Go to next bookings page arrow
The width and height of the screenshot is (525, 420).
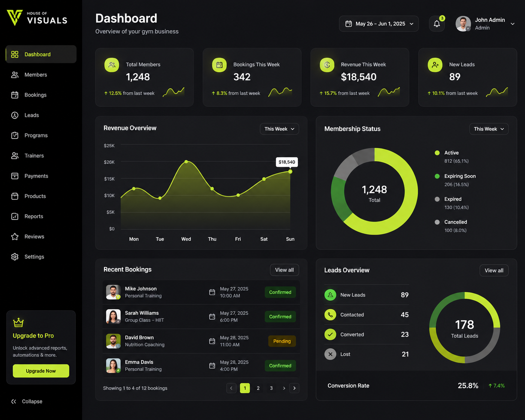point(284,388)
